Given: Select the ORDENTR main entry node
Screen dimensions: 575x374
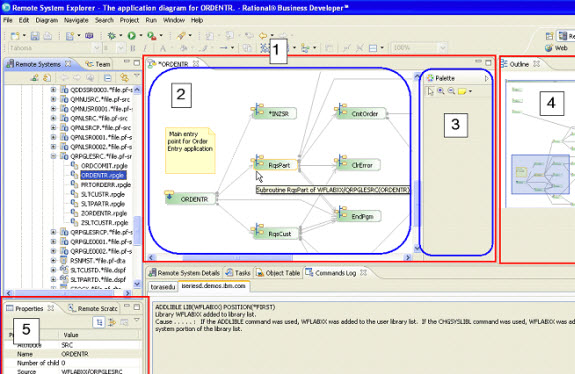Looking at the screenshot, I should coord(190,198).
